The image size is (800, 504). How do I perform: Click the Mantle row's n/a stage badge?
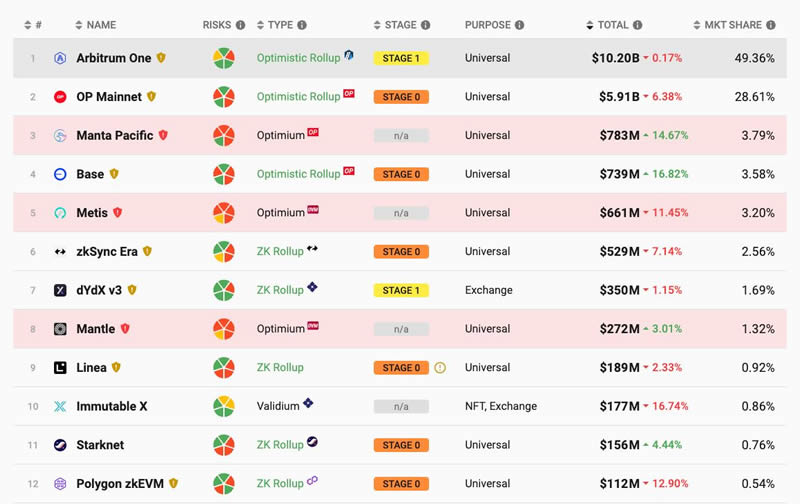401,329
